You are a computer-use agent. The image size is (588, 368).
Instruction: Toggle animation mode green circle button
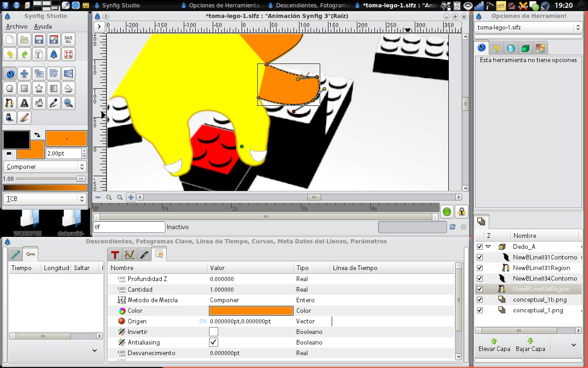(447, 212)
